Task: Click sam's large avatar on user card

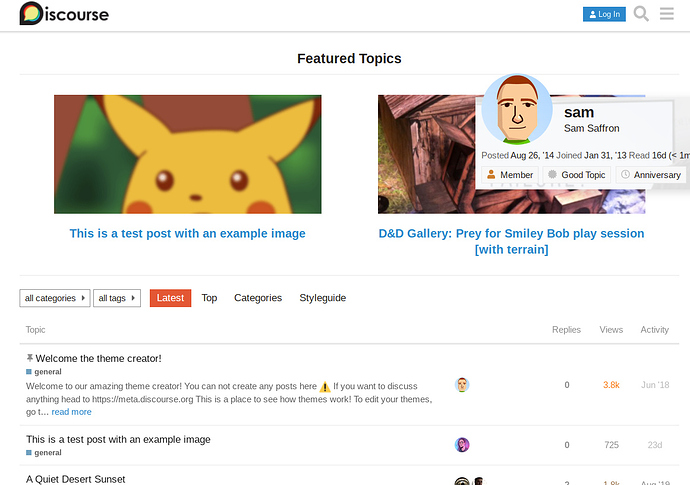Action: point(517,109)
